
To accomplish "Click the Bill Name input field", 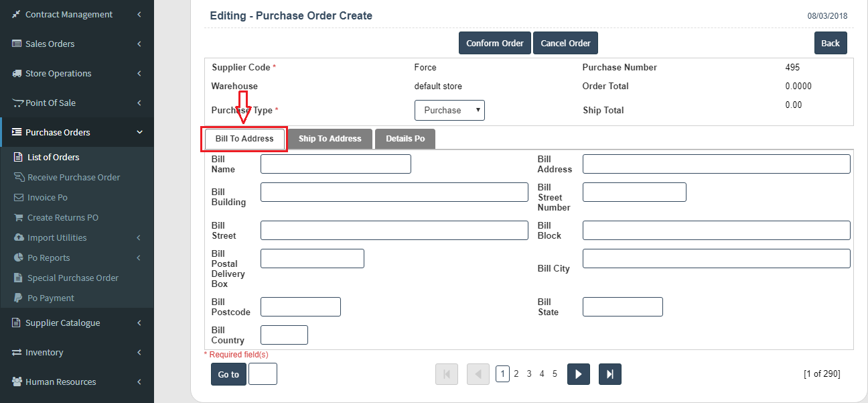I will coord(336,164).
